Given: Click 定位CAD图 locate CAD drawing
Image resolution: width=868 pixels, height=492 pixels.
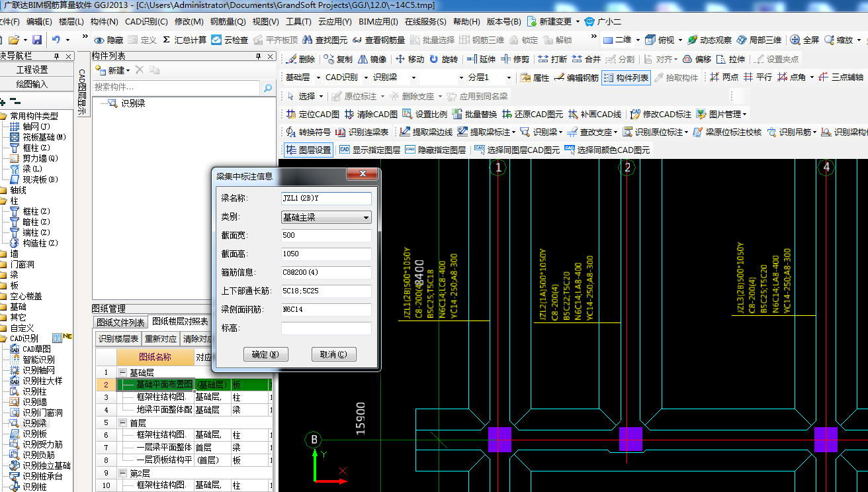Looking at the screenshot, I should (313, 114).
